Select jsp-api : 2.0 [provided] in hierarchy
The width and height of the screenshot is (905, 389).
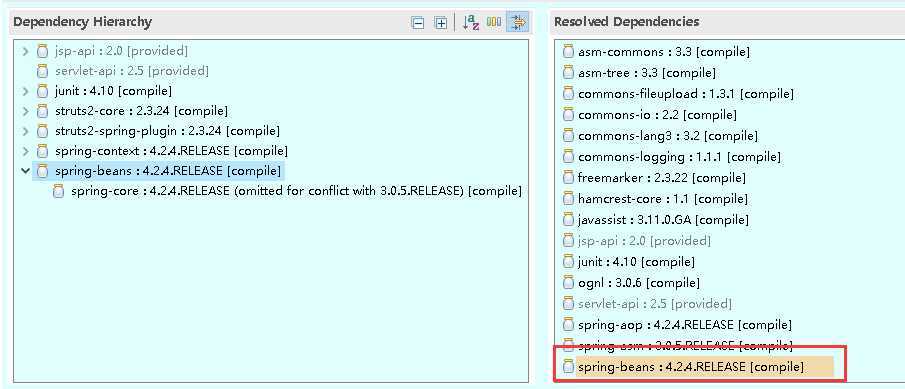[122, 51]
